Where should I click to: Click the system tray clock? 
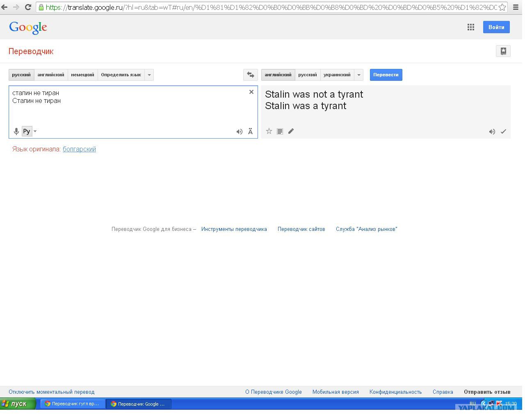tap(511, 404)
